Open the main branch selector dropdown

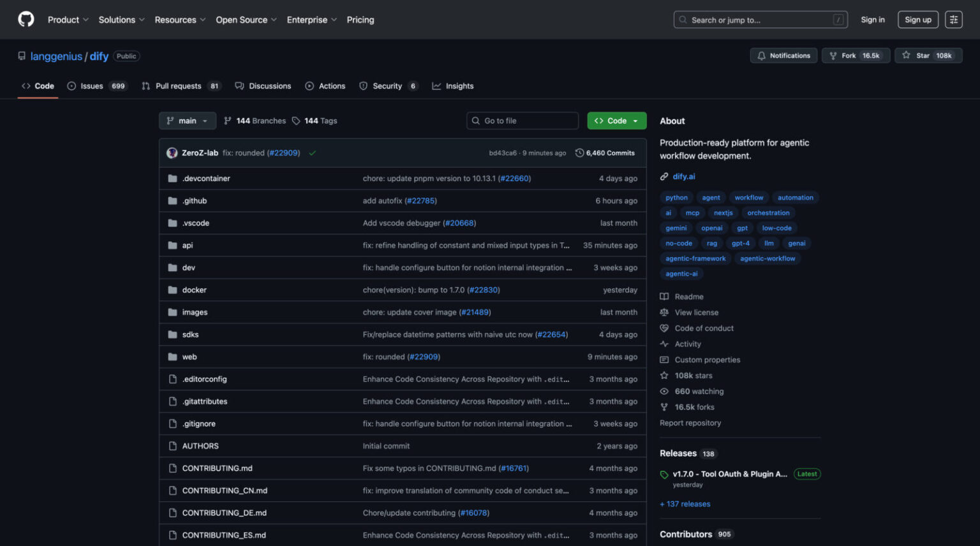[187, 121]
